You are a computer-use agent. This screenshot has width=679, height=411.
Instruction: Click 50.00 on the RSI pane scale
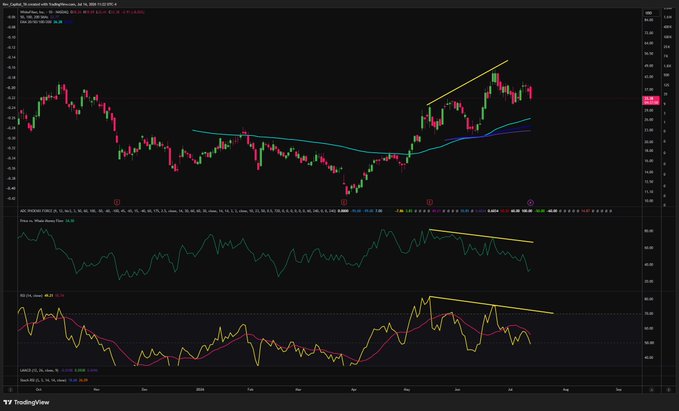click(x=648, y=343)
